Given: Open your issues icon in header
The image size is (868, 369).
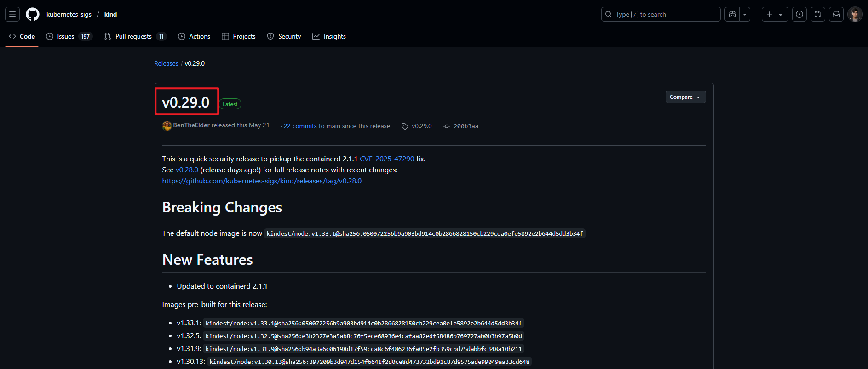Looking at the screenshot, I should click(x=799, y=14).
